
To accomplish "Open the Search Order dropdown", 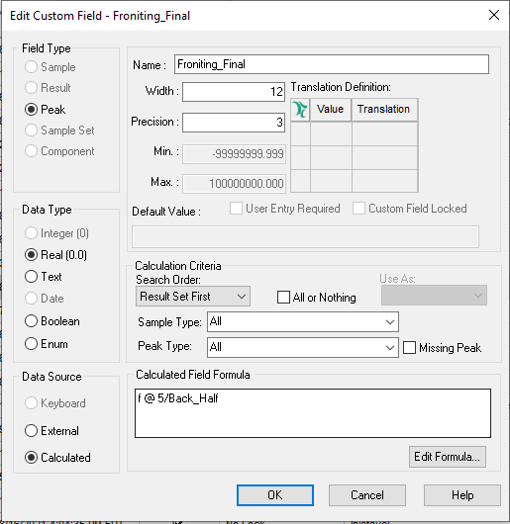I will (x=193, y=296).
